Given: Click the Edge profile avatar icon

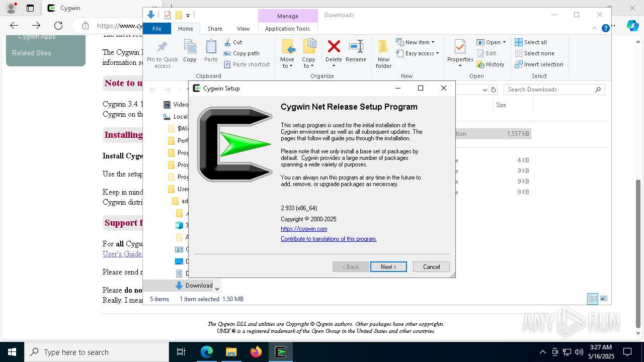Looking at the screenshot, I should tap(11, 8).
